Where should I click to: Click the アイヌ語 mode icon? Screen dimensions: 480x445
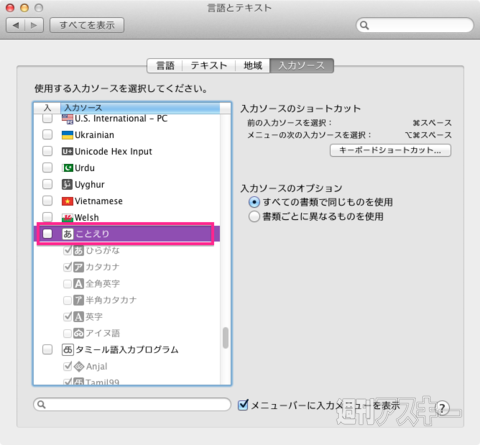(x=78, y=333)
